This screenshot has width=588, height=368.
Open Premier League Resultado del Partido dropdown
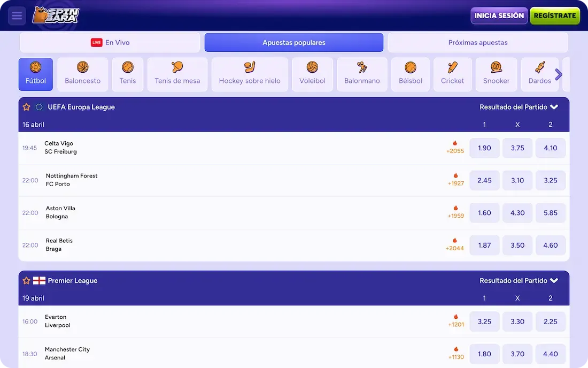(x=519, y=281)
